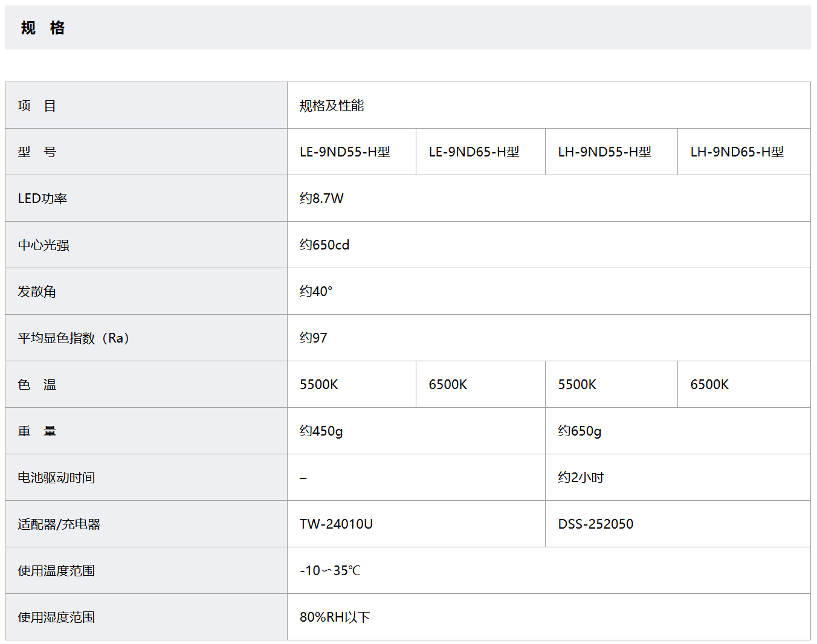Screen dimensions: 817x644
Task: Click the 约450g weight value
Action: [321, 431]
